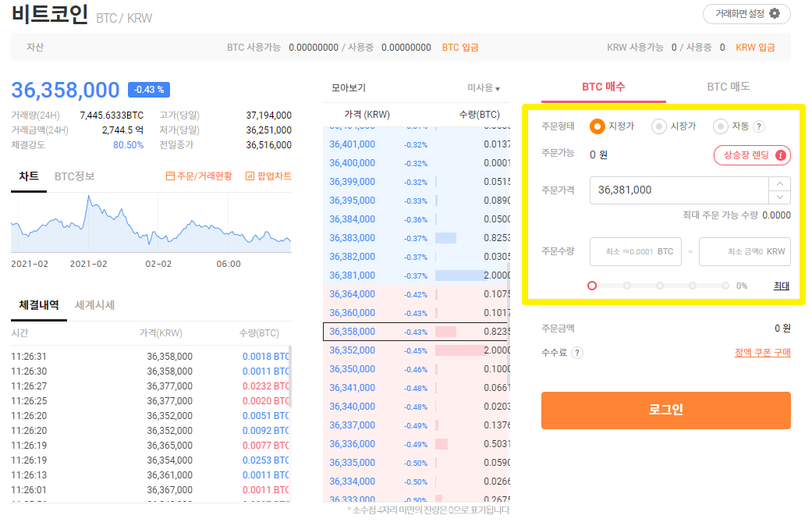Select the 36,352,000 order book price
Screen dimensions: 812x526
pyautogui.click(x=352, y=350)
